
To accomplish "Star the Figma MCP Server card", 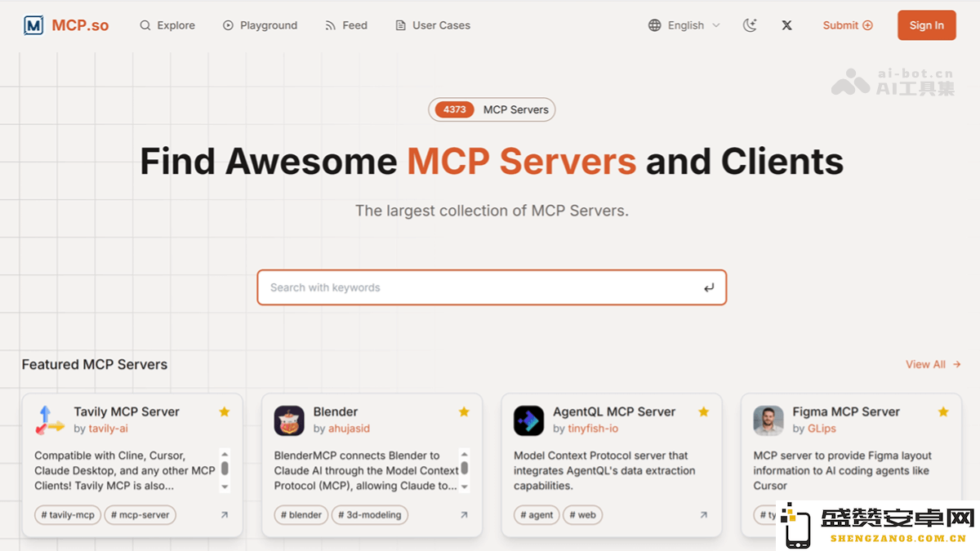I will (943, 412).
